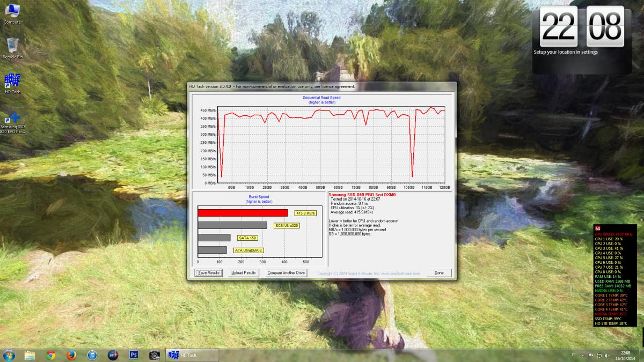This screenshot has height=362, width=644.
Task: Open Windows Explorer from the taskbar
Action: point(30,355)
